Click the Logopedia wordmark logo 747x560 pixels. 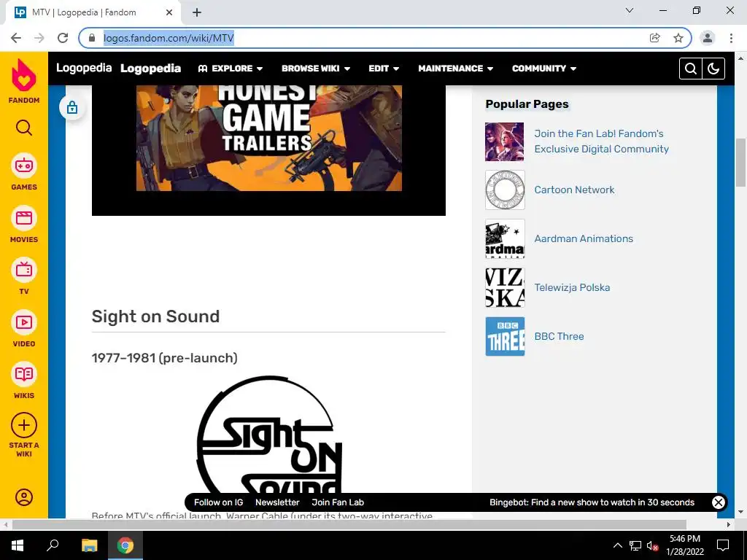click(x=84, y=68)
